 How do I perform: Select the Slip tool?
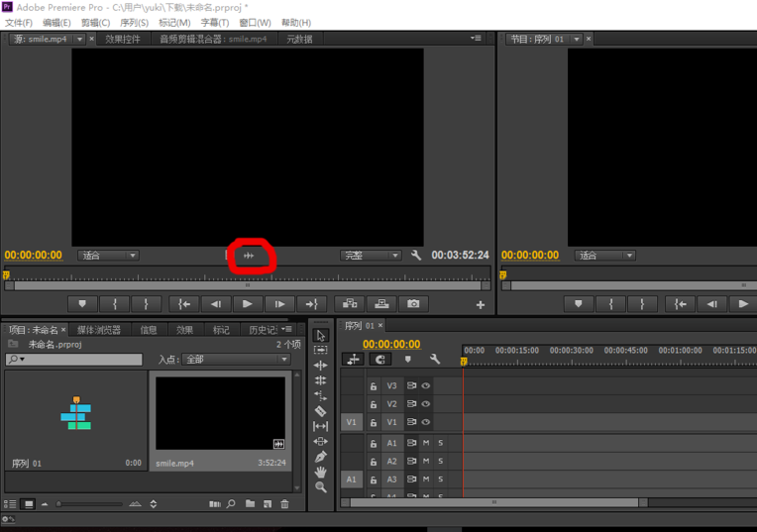(321, 426)
